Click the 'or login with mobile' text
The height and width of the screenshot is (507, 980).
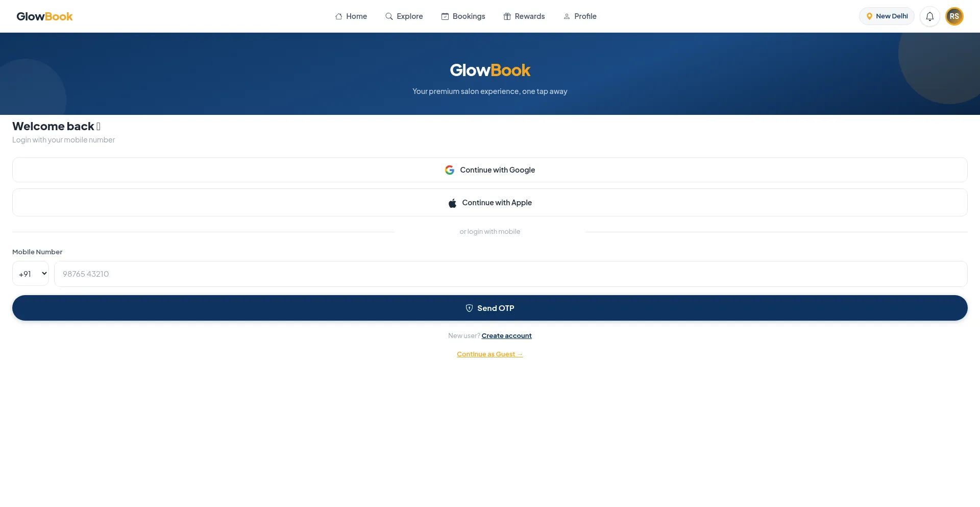pyautogui.click(x=490, y=231)
